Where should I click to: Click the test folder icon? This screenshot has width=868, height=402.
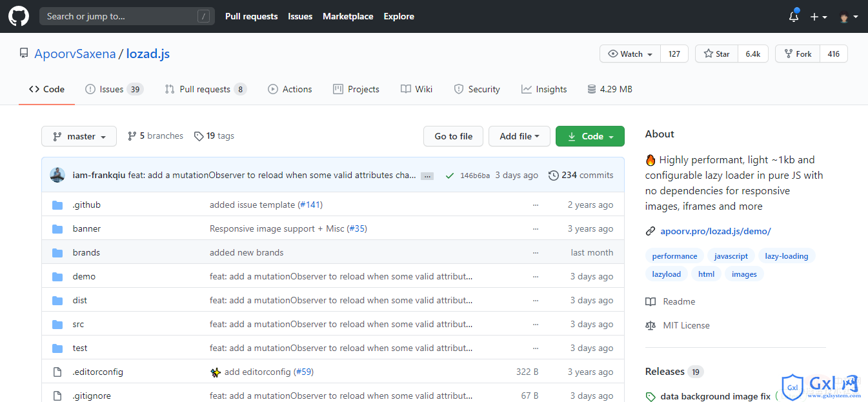tap(57, 348)
